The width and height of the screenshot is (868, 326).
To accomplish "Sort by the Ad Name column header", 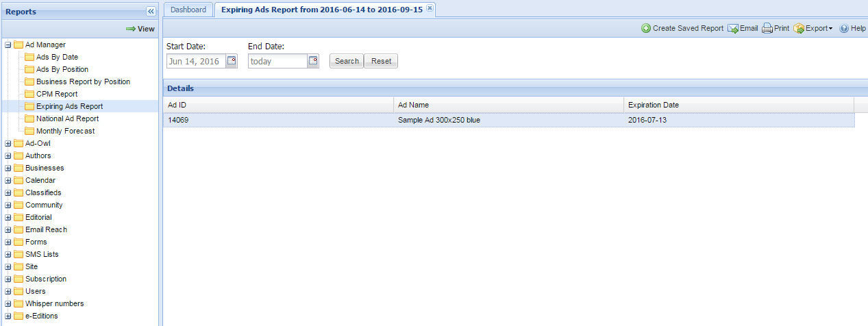I will coord(508,105).
